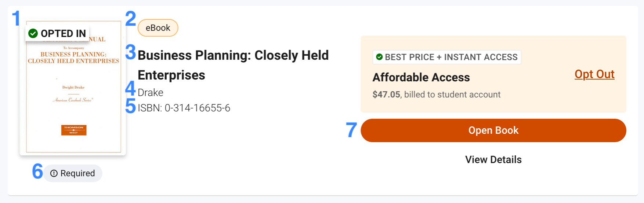Select the eBook format tag
Viewport: 644px width, 203px height.
click(x=158, y=28)
